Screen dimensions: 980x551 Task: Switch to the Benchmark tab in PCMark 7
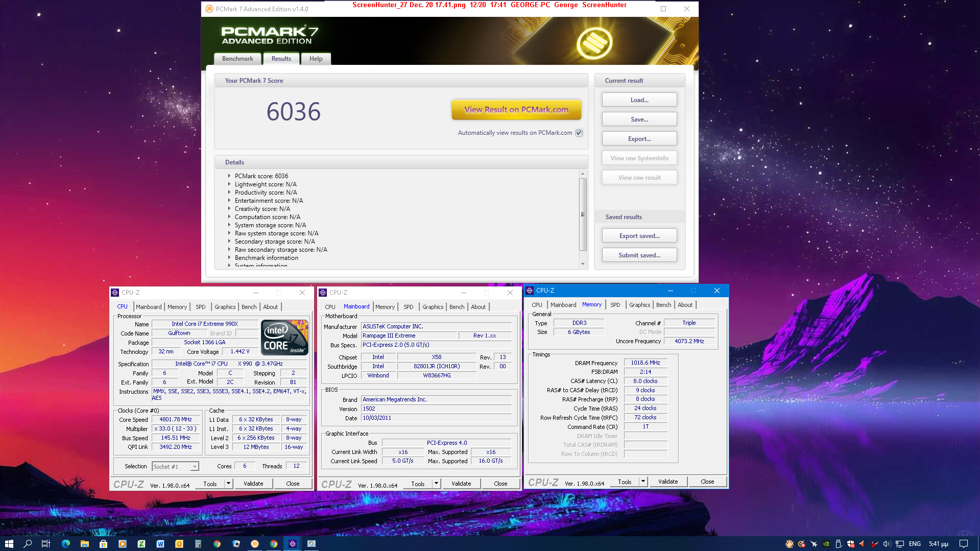[237, 59]
